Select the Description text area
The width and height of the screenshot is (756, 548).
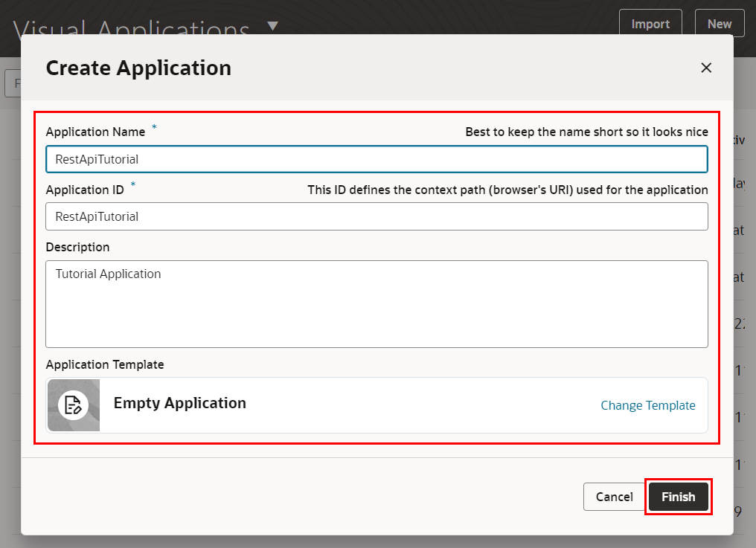377,303
